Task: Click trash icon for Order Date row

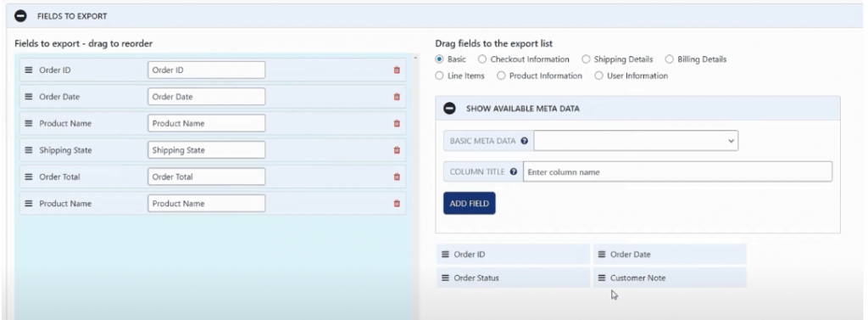Action: (x=397, y=97)
